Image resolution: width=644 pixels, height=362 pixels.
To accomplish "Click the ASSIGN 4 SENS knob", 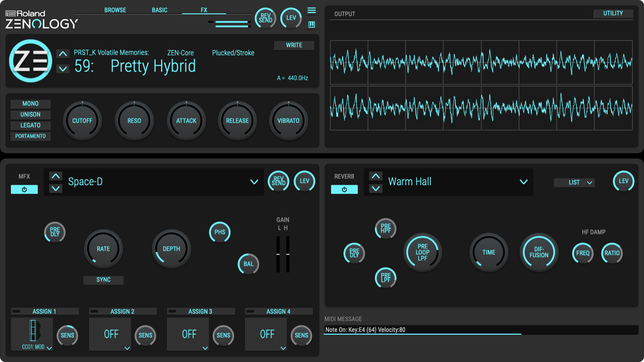I will tap(301, 335).
